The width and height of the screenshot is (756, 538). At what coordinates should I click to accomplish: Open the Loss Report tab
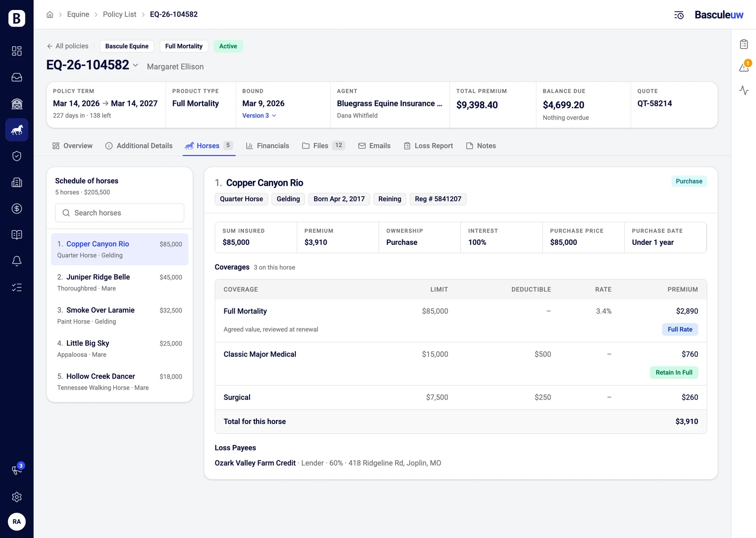coord(428,146)
